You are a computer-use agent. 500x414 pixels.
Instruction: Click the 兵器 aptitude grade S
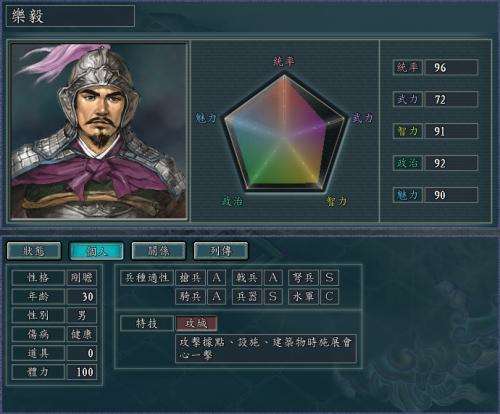[273, 296]
